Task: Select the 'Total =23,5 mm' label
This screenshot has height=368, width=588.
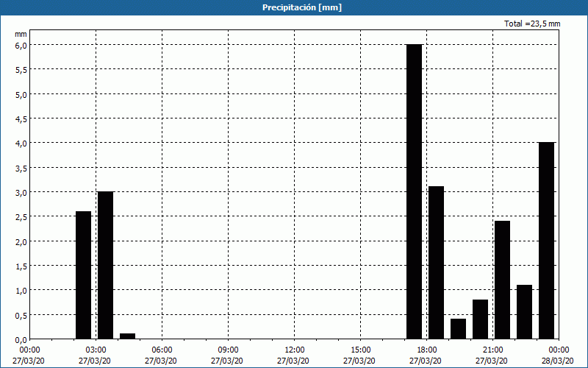Action: pyautogui.click(x=532, y=24)
